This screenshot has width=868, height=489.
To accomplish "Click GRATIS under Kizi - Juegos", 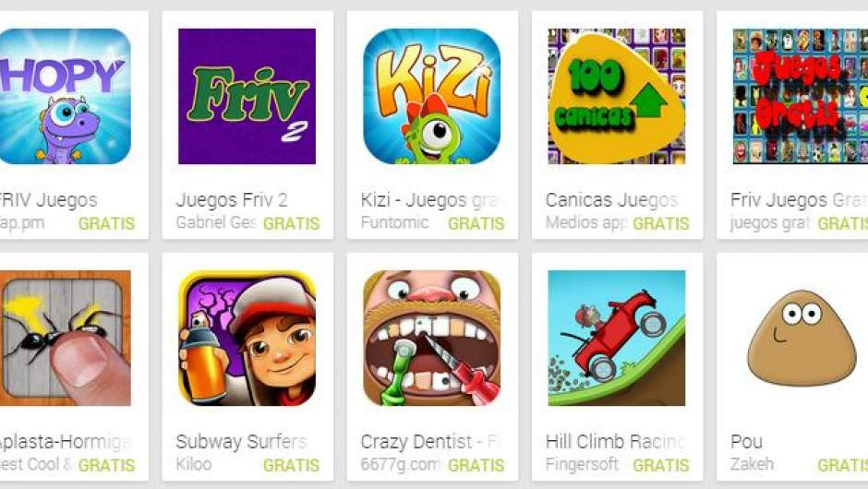I will point(476,223).
